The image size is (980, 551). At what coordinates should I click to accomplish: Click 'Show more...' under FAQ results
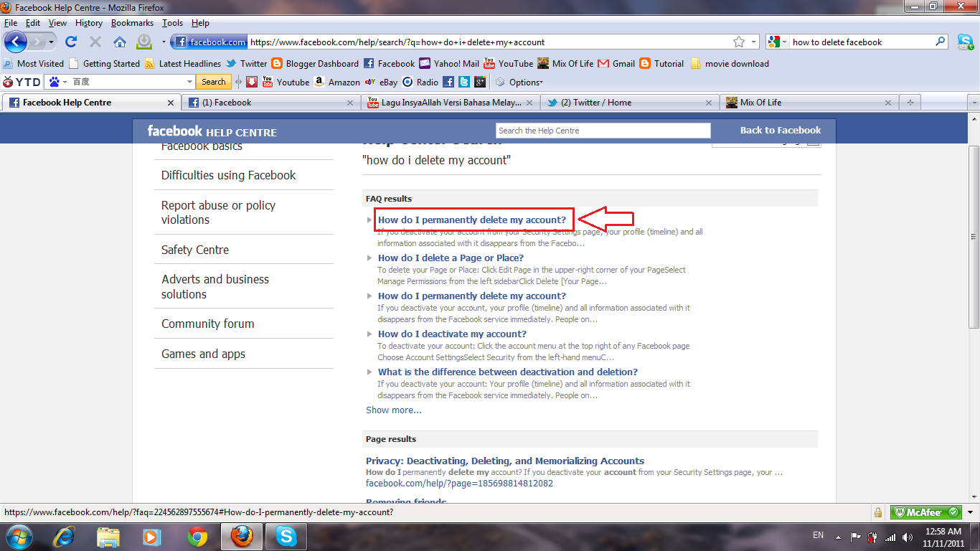pos(394,410)
